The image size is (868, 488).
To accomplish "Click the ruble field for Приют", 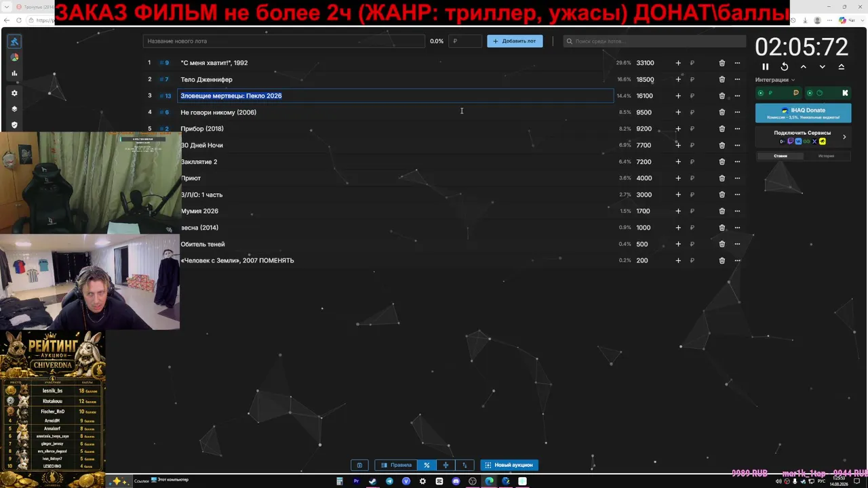I will pos(692,178).
